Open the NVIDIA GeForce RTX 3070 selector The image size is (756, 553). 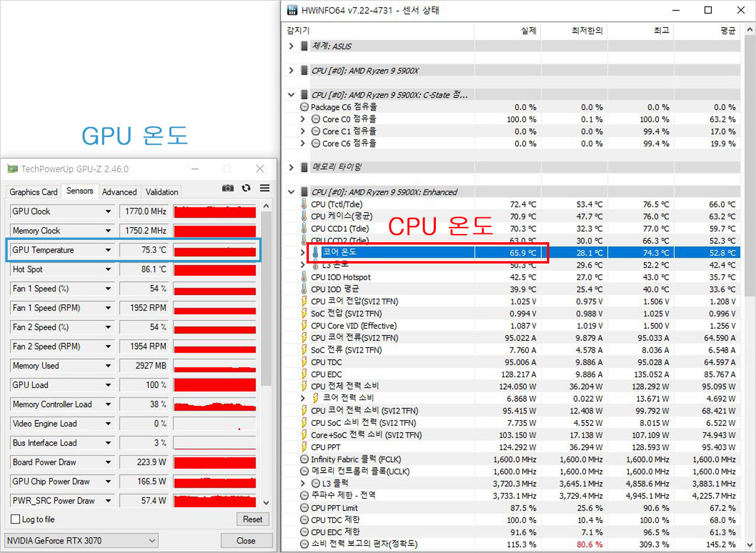point(82,540)
